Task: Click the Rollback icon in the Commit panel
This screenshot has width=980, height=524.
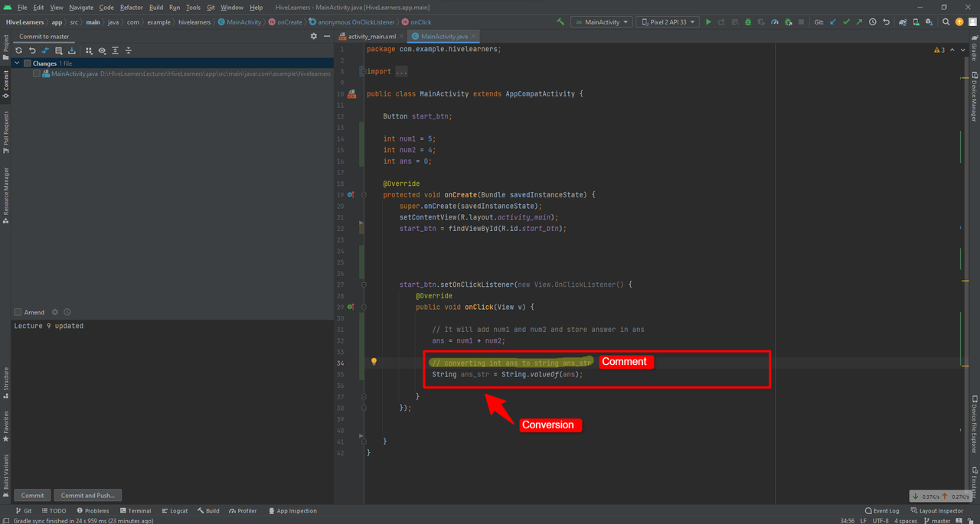Action: pos(32,50)
